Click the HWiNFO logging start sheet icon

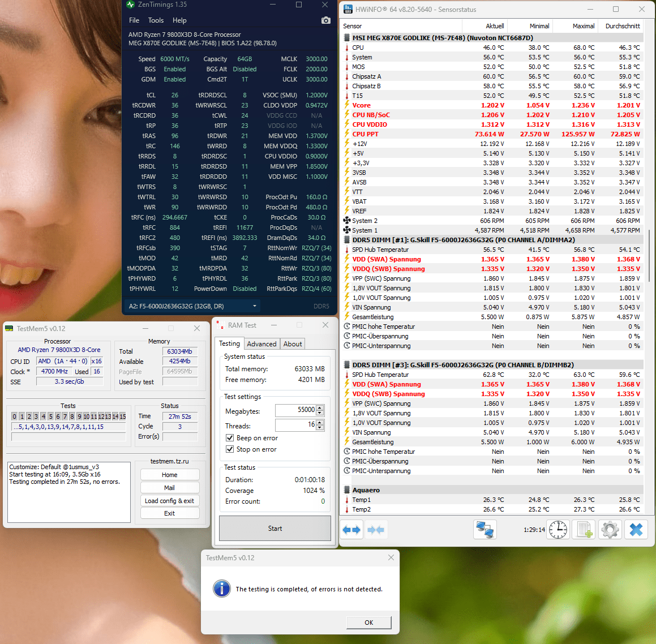pyautogui.click(x=584, y=530)
